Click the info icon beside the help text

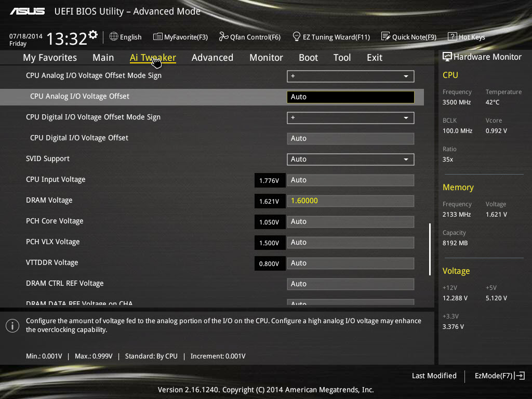coord(12,326)
